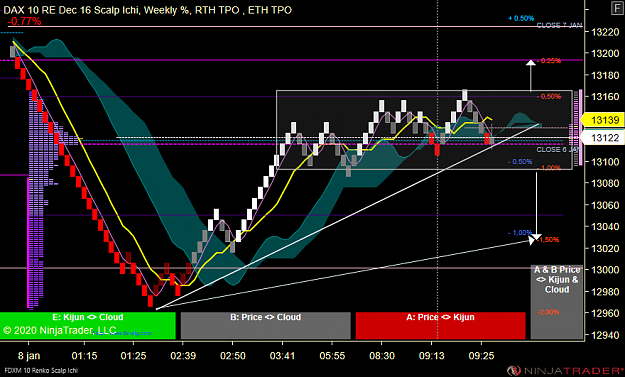Click the grey B: Price <> Cloud signal panel
The image size is (625, 377).
pos(265,326)
